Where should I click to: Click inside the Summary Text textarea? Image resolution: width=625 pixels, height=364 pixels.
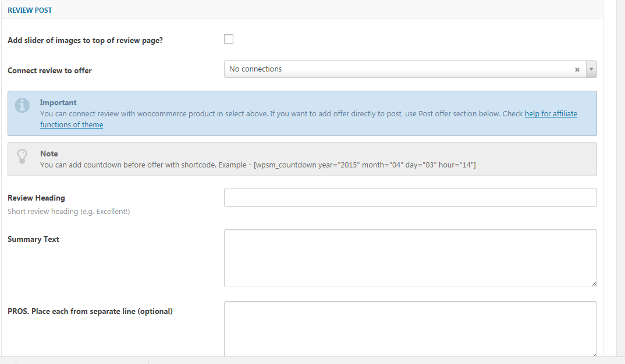pyautogui.click(x=410, y=258)
